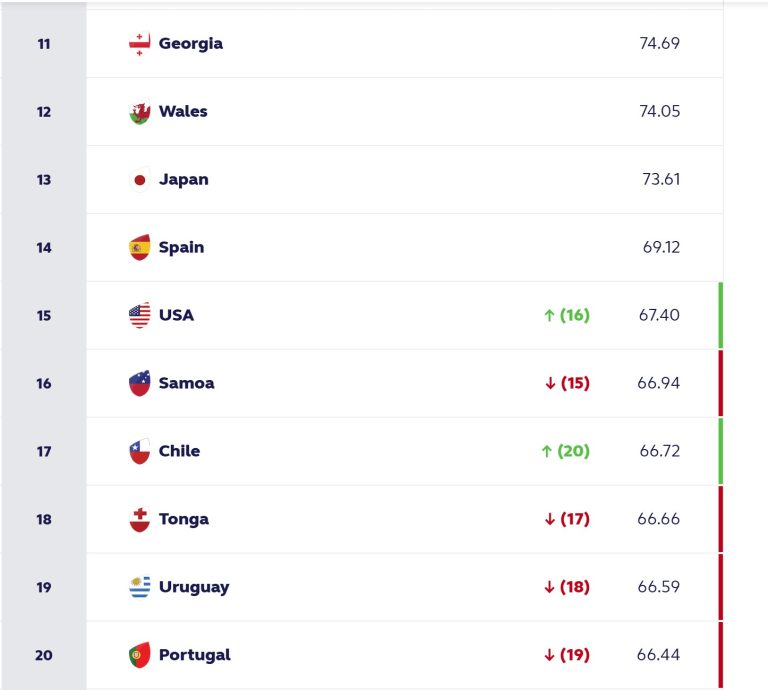Click the Georgia flag icon
The height and width of the screenshot is (690, 768).
(x=139, y=44)
